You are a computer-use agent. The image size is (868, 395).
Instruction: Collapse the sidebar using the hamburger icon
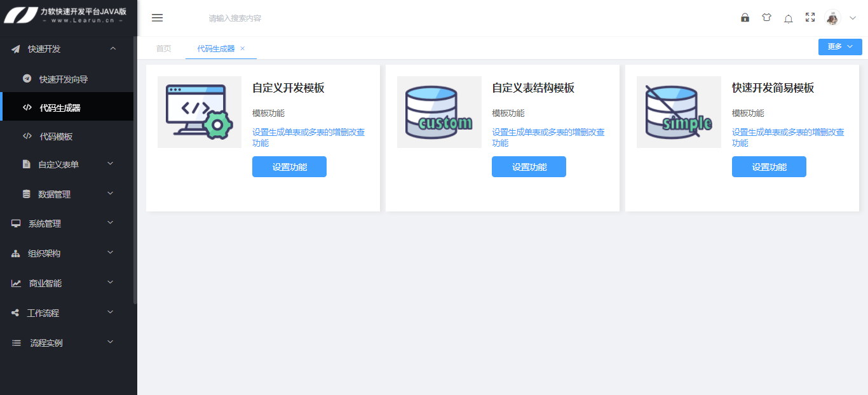coord(157,18)
